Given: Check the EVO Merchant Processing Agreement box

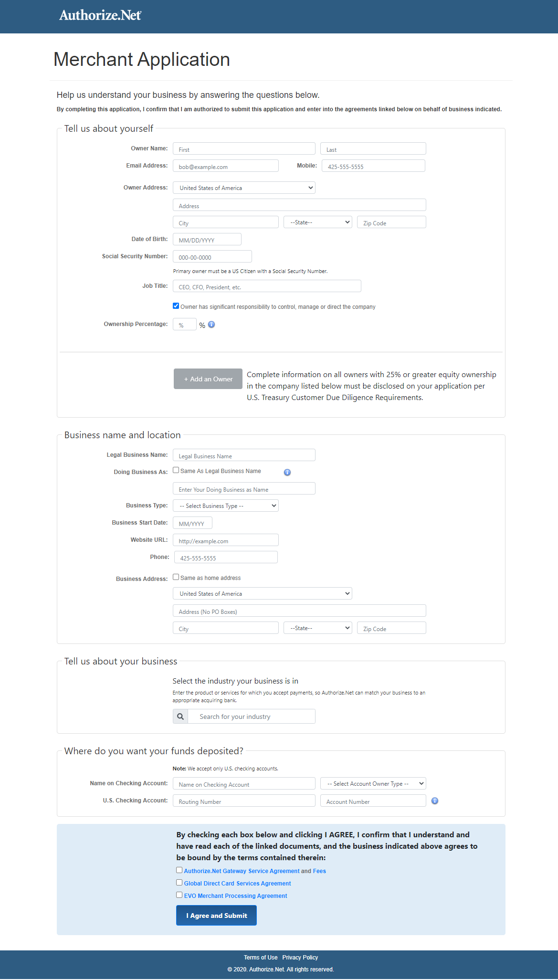Looking at the screenshot, I should (179, 895).
